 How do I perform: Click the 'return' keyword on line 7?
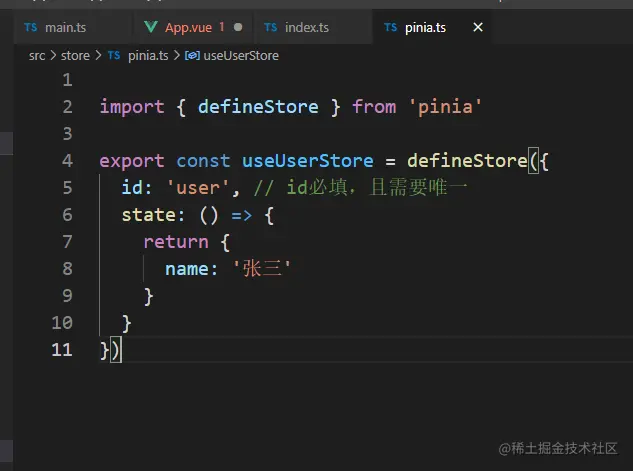click(176, 242)
